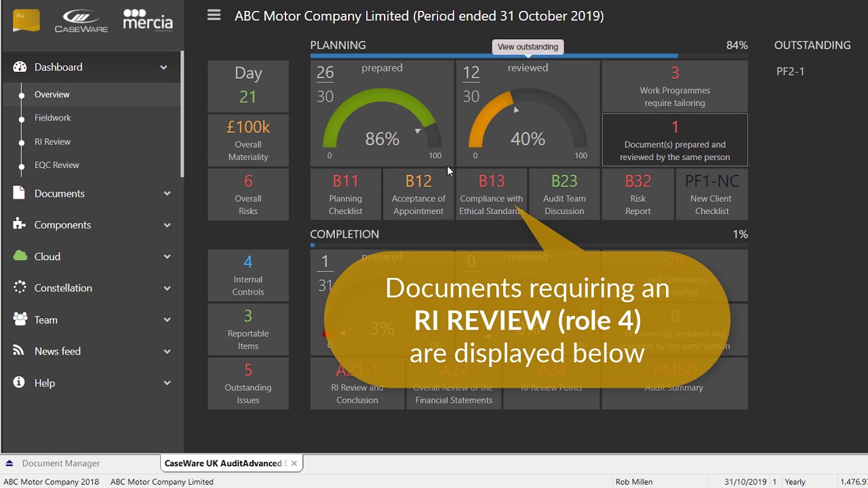This screenshot has width=868, height=488.
Task: Click the Dashboard gauge icon
Action: pyautogui.click(x=20, y=67)
